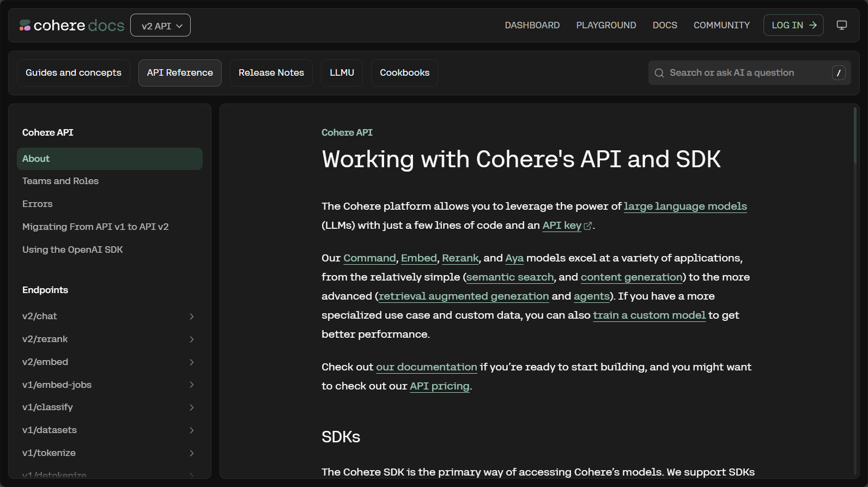Click the arrow icon in LOG IN
This screenshot has height=487, width=868.
(x=813, y=25)
